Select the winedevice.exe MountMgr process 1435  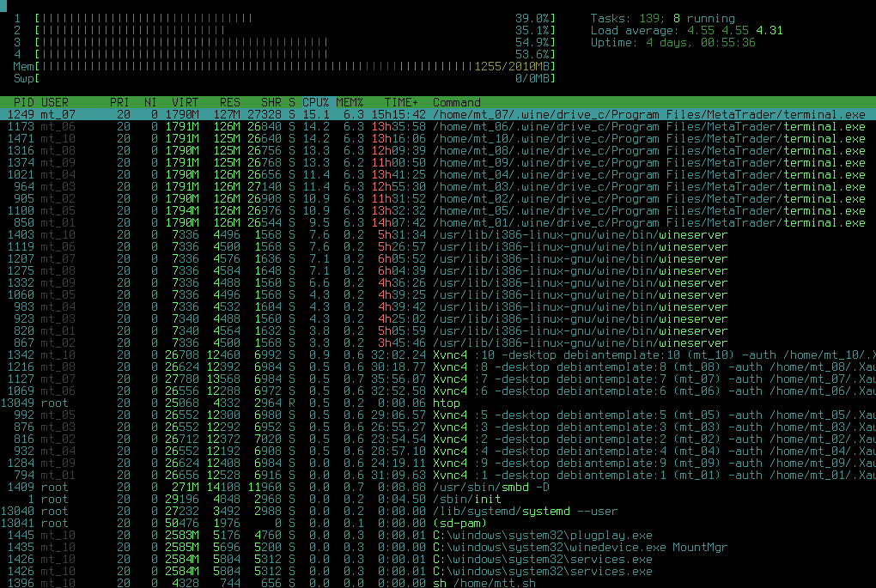coord(438,547)
